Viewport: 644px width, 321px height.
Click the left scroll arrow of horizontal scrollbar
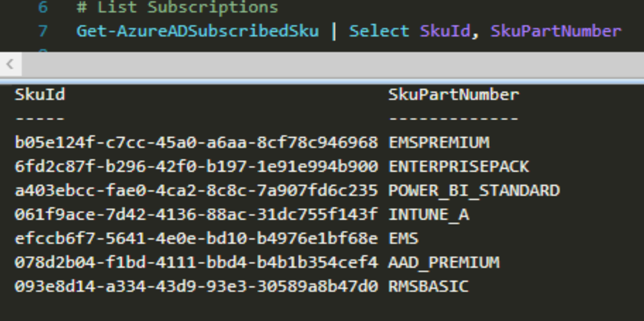click(x=11, y=65)
